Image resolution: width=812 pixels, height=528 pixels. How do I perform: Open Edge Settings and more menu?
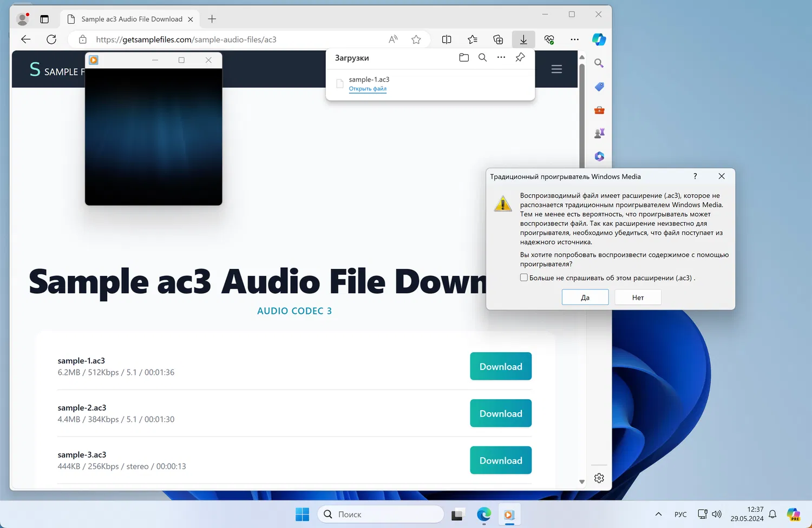pos(574,39)
